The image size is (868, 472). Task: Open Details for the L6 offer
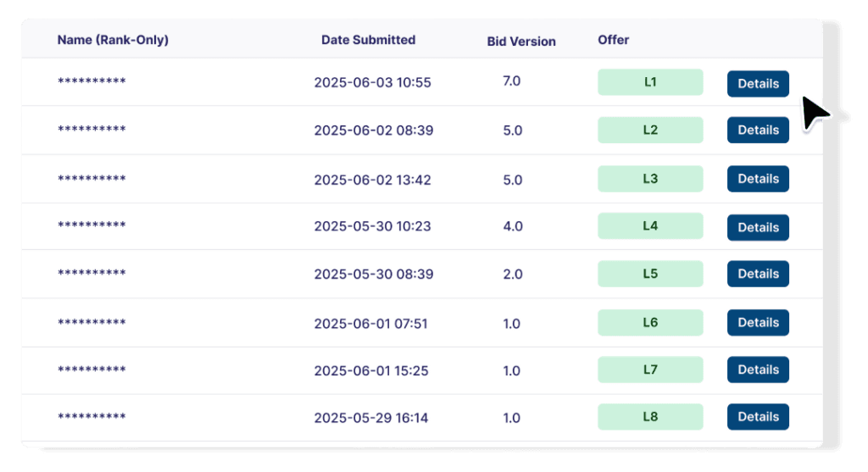tap(758, 322)
